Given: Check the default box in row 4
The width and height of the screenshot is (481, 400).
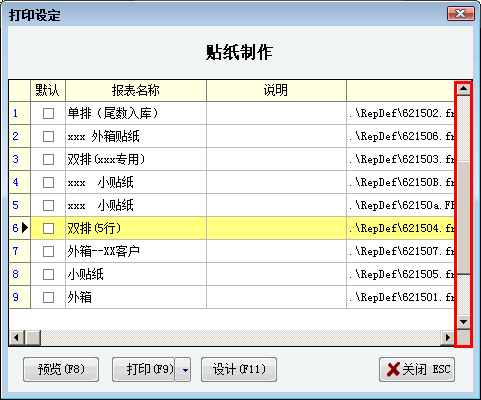Looking at the screenshot, I should click(x=48, y=182).
